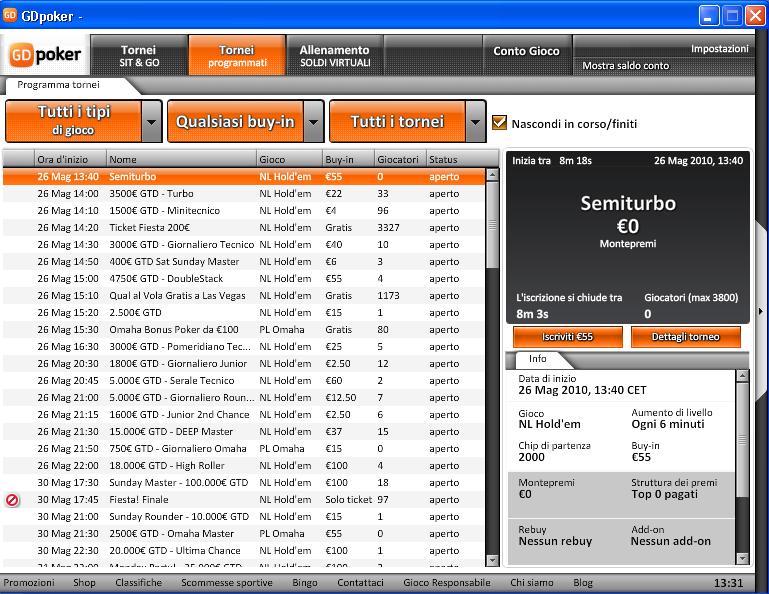This screenshot has width=769, height=594.
Task: Sort by Gioco column header
Action: (x=289, y=159)
